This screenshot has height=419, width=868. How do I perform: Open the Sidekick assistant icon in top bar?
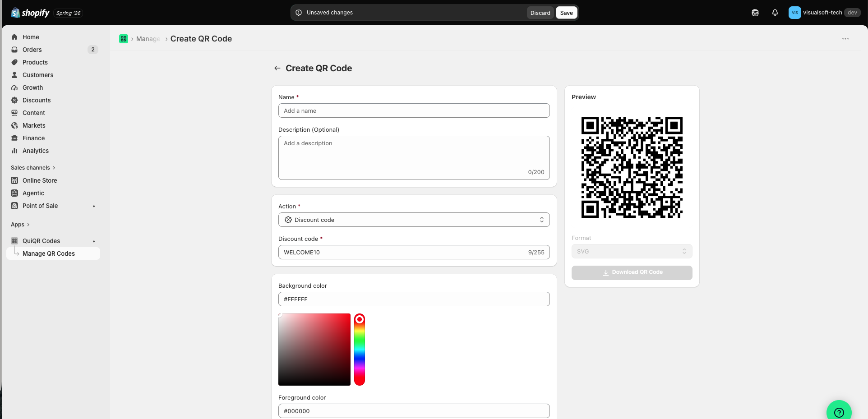coord(755,13)
